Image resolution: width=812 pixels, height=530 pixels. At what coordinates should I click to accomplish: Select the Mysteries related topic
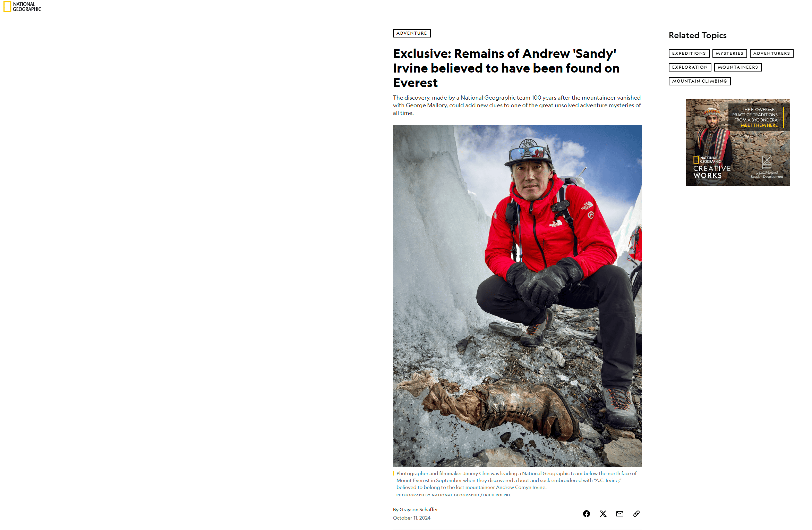(x=729, y=53)
